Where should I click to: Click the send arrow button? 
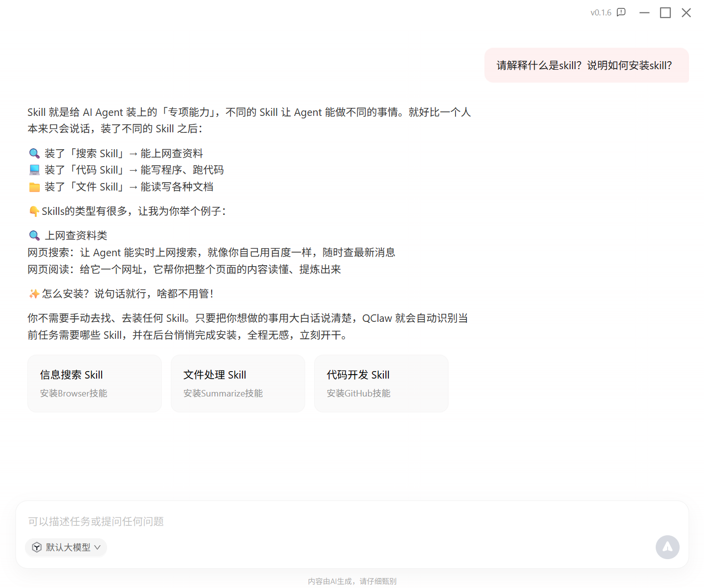[x=668, y=547]
